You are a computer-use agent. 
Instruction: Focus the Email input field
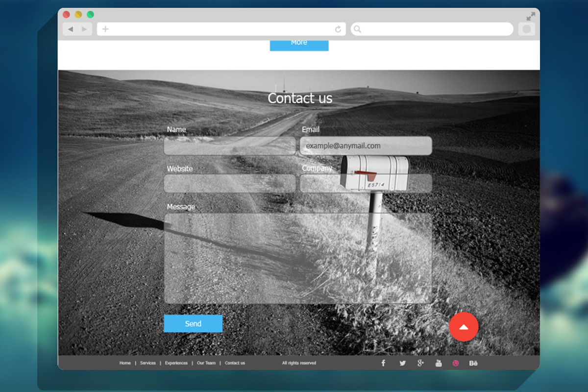(366, 146)
